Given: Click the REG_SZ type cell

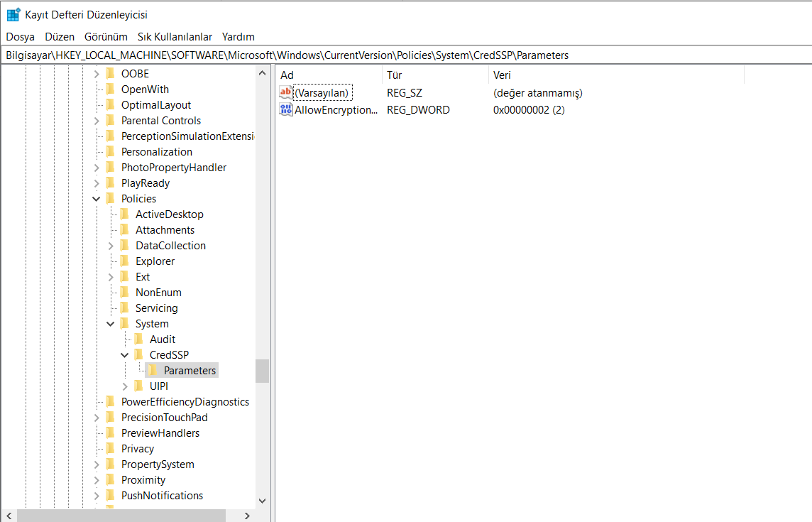Looking at the screenshot, I should pos(405,93).
